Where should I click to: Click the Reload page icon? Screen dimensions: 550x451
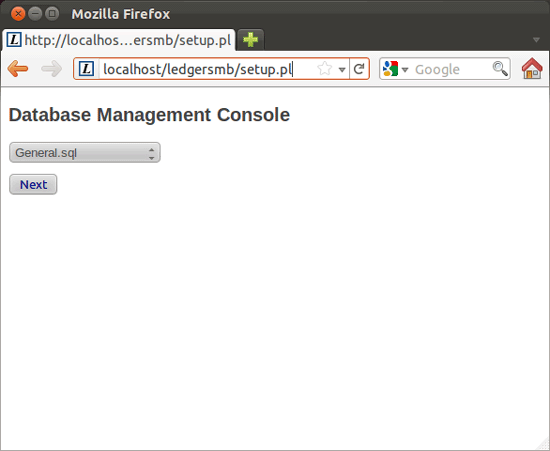point(359,69)
